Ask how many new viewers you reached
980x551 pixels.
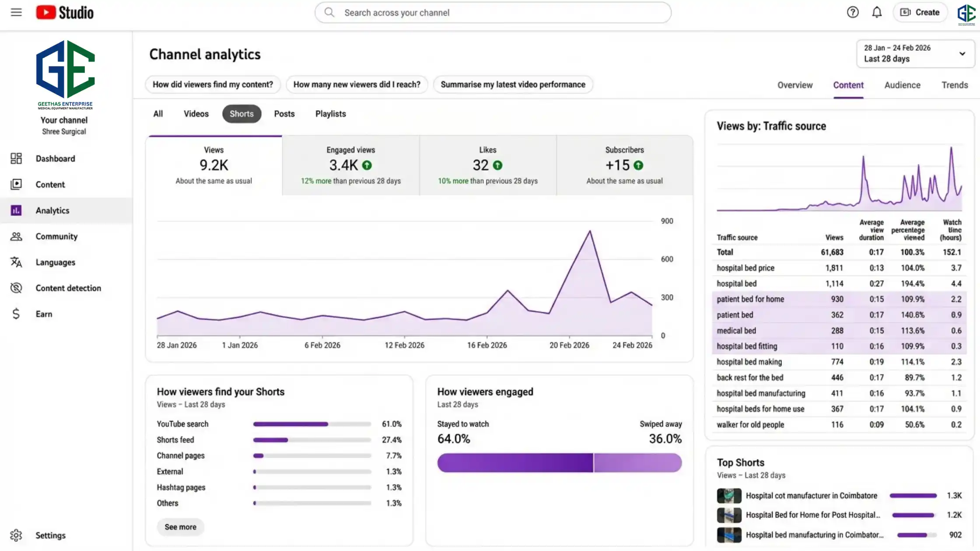357,84
